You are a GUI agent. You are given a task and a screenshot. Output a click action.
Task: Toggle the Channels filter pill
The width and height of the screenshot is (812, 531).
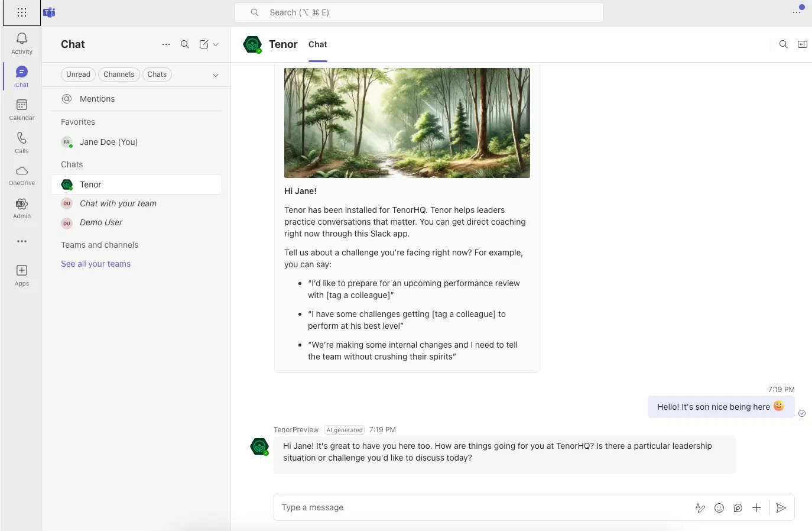click(119, 75)
